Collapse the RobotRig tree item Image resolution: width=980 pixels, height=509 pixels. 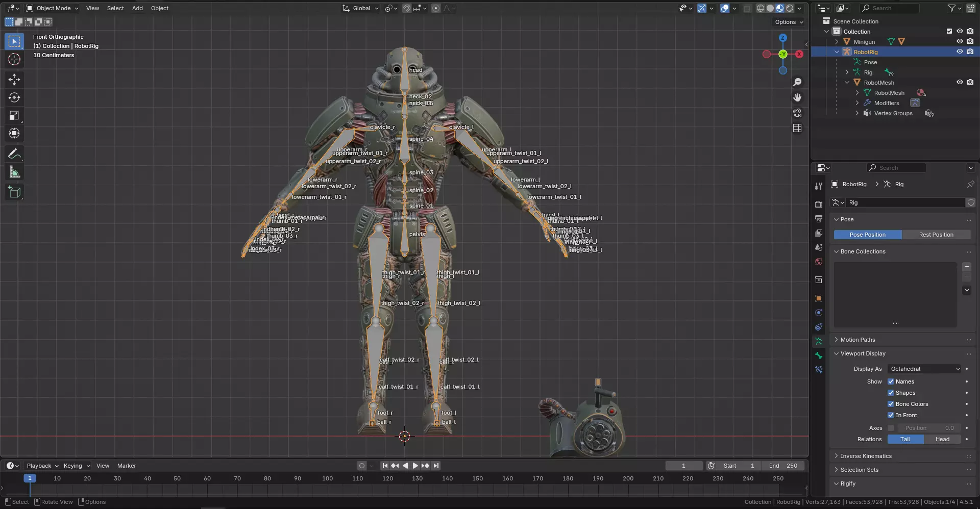837,52
